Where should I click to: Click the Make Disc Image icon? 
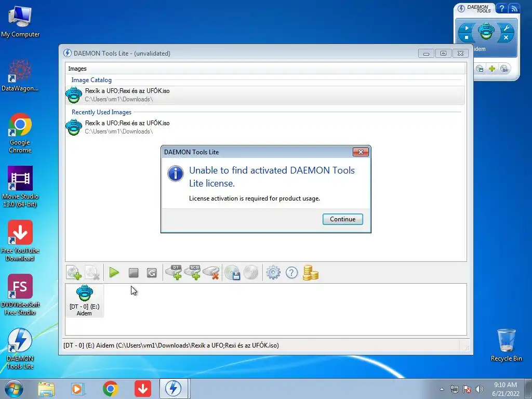pos(232,272)
